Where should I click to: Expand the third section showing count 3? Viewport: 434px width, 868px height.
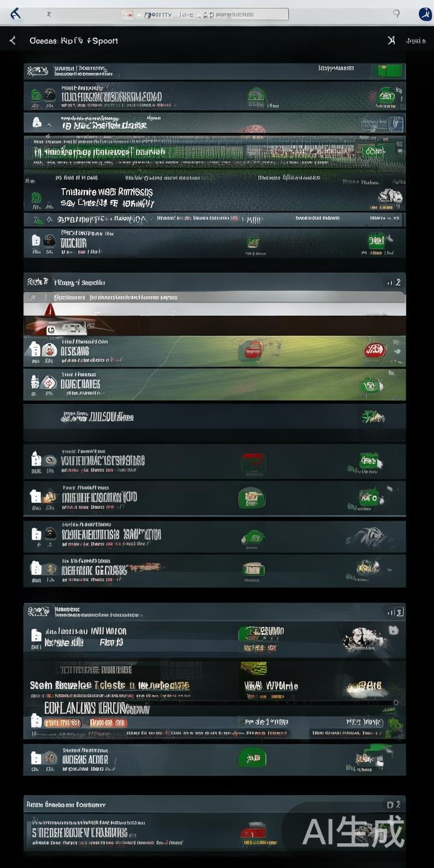tap(215, 611)
